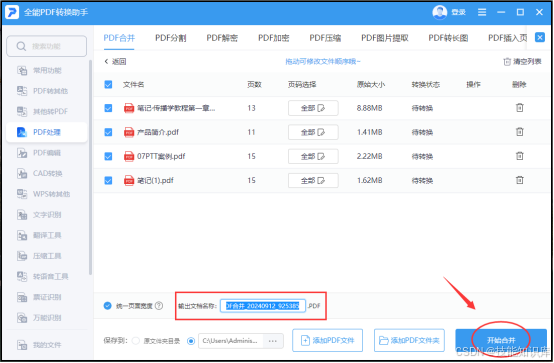Viewport: 554px width, 363px height.
Task: Delete the 笔记-传播学教程 file row
Action: 519,107
